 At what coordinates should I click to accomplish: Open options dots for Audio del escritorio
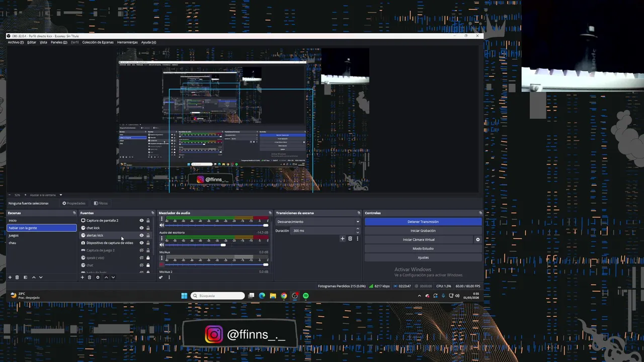[162, 238]
